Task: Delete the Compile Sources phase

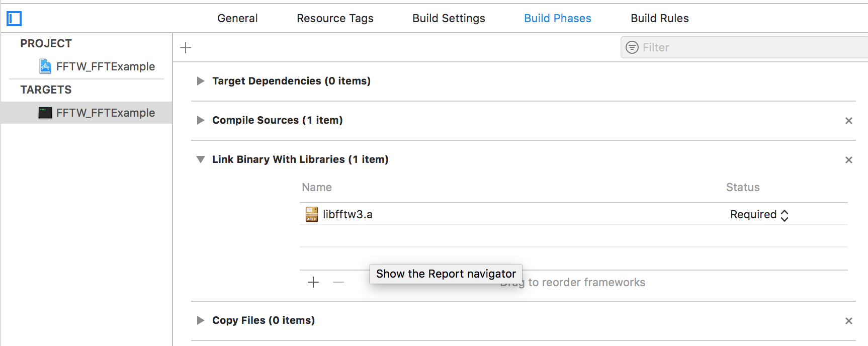Action: [849, 121]
